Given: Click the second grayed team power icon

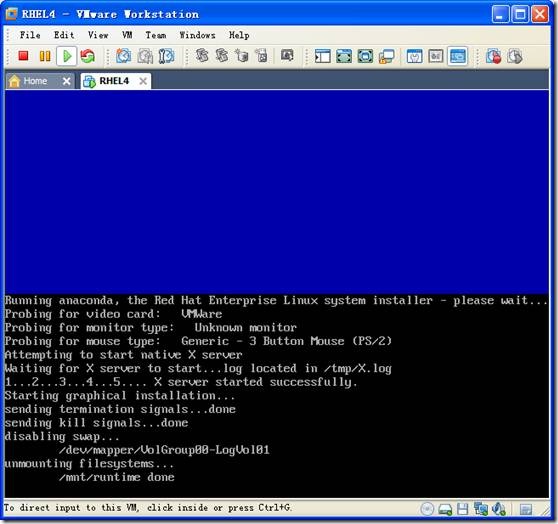Looking at the screenshot, I should [x=222, y=55].
